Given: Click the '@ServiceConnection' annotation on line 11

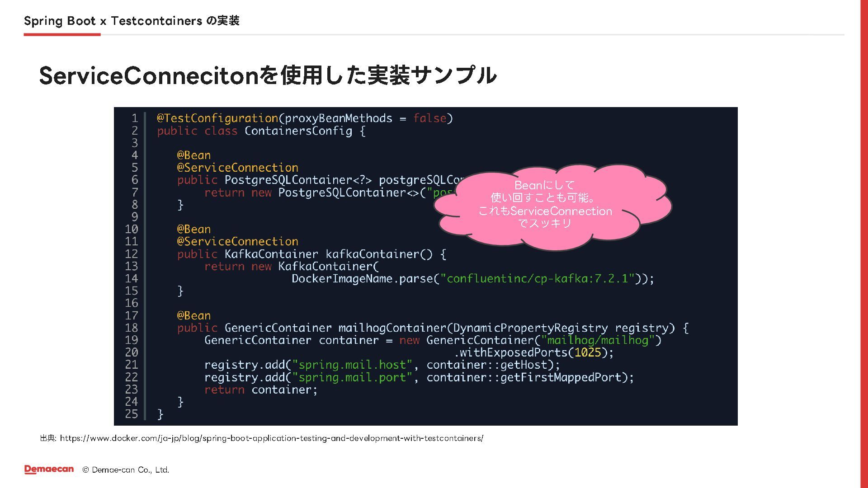Looking at the screenshot, I should 238,241.
